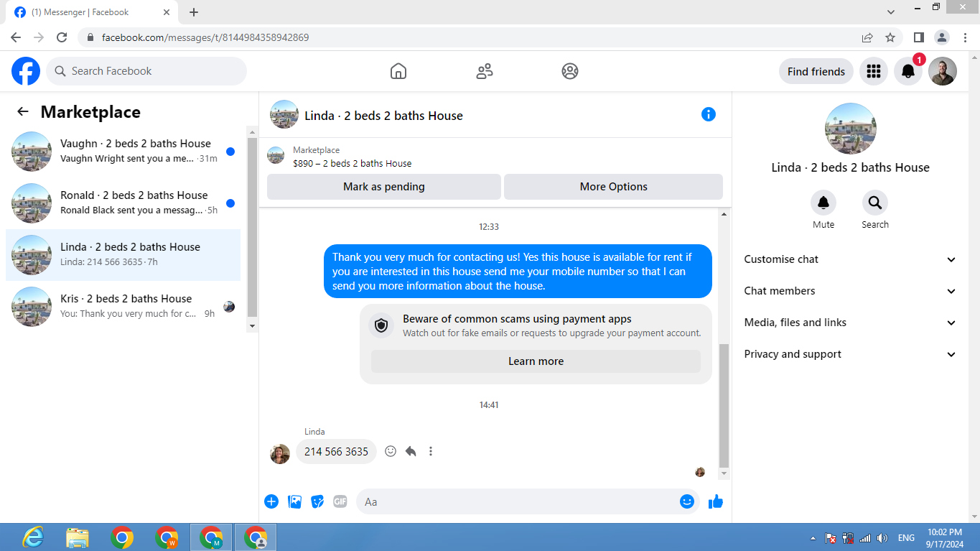The image size is (980, 551).
Task: Mute the Linda conversation
Action: click(823, 203)
